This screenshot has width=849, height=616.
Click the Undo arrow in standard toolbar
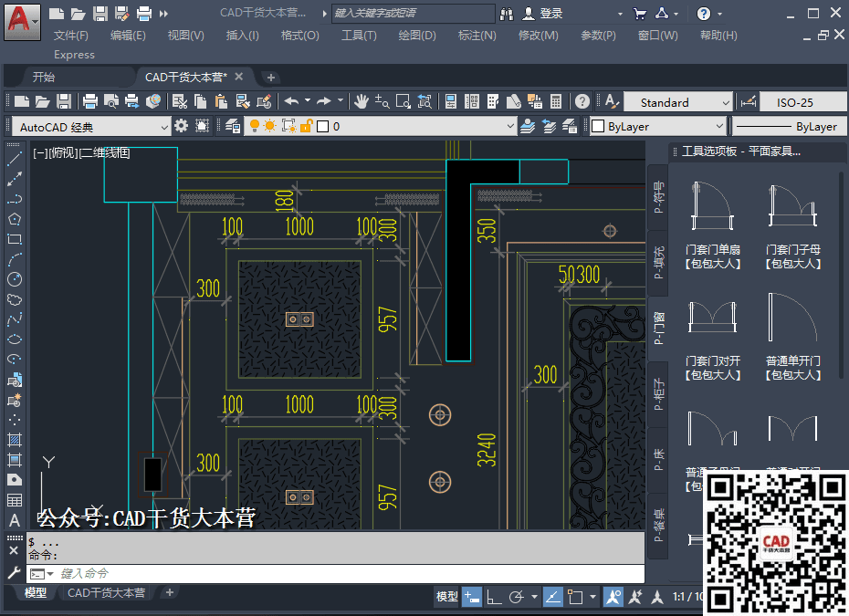click(292, 101)
